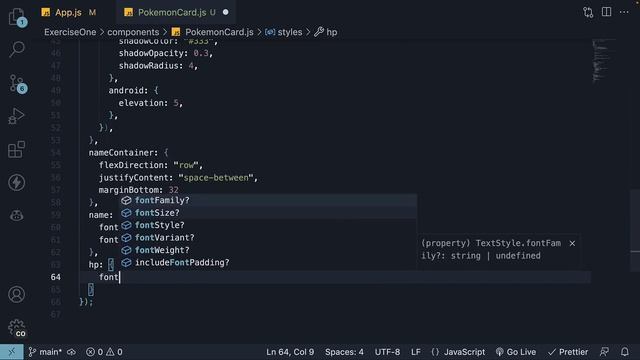
Task: Split the editor right
Action: 607,12
